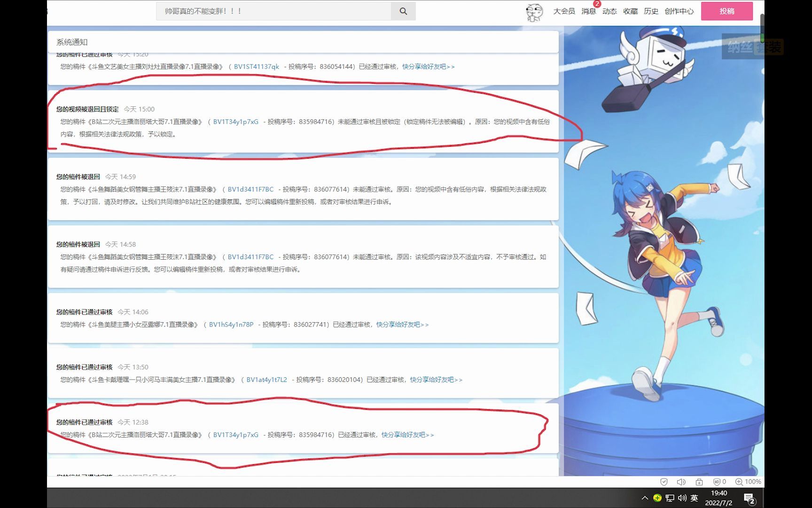
Task: Open volume icon in system tray
Action: coord(682,498)
